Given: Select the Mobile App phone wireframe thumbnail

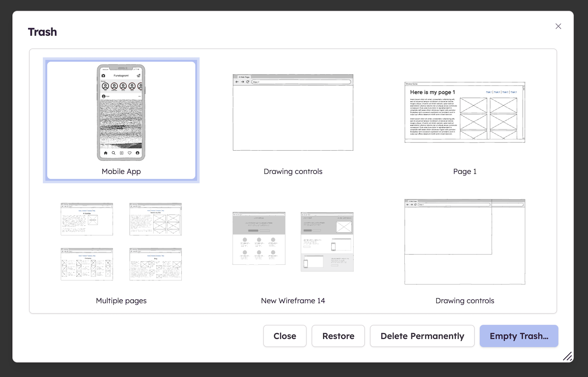Looking at the screenshot, I should point(121,113).
